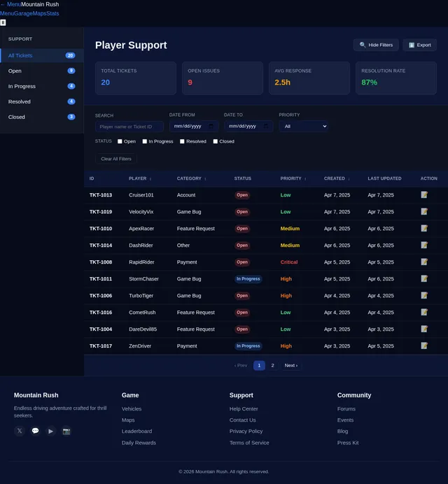This screenshot has height=484, width=448.
Task: Go to page 2 of tickets
Action: 272,366
